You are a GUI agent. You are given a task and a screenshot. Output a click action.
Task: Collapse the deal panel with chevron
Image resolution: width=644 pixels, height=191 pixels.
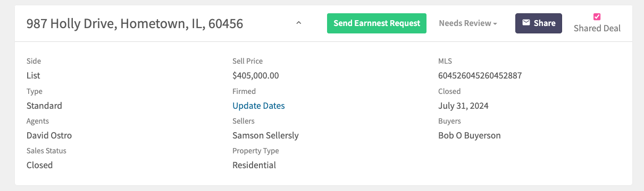pyautogui.click(x=299, y=23)
